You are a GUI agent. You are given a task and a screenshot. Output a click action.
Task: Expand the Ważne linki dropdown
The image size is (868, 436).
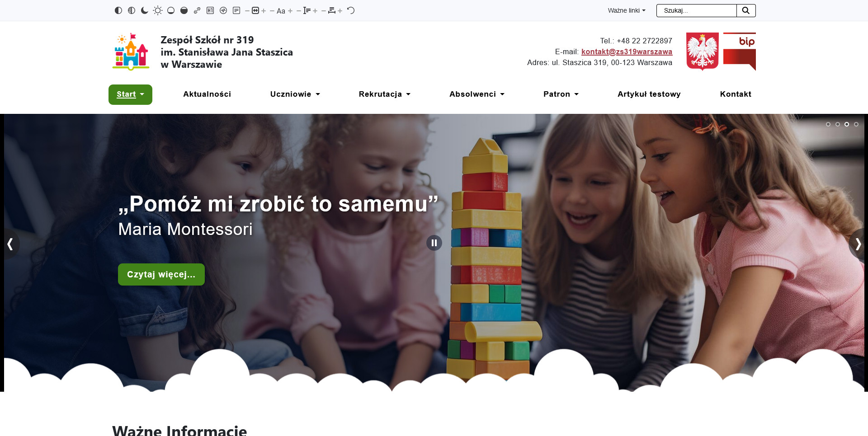click(627, 10)
